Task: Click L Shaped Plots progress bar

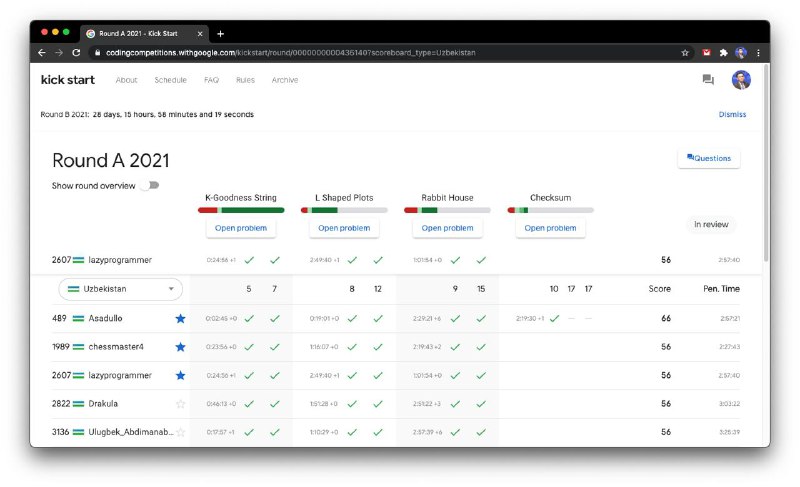Action: (x=344, y=210)
